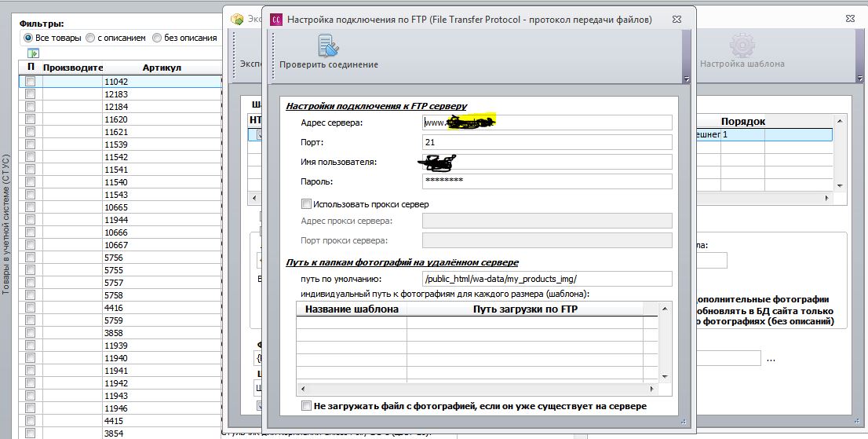Image resolution: width=868 pixels, height=439 pixels.
Task: Click the Порядок column header in background
Action: point(743,121)
